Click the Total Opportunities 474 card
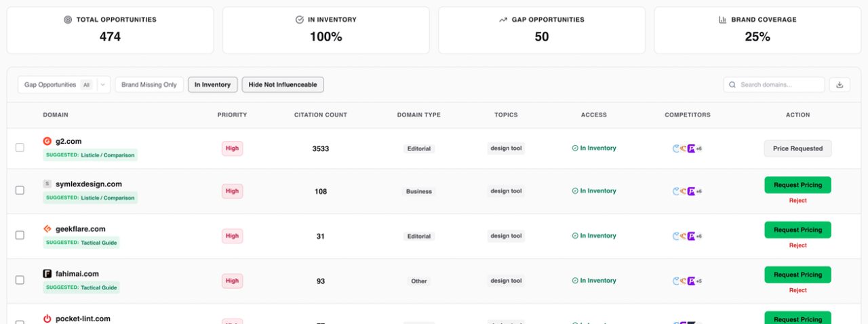The height and width of the screenshot is (324, 868). coord(110,31)
